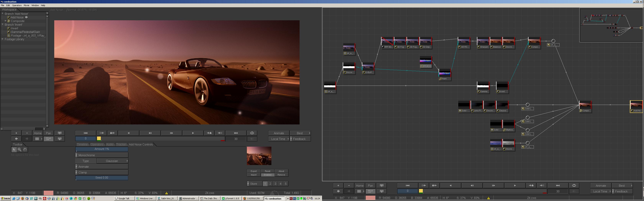Select the Invert node in schematic
This screenshot has width=644, height=201.
[502, 88]
